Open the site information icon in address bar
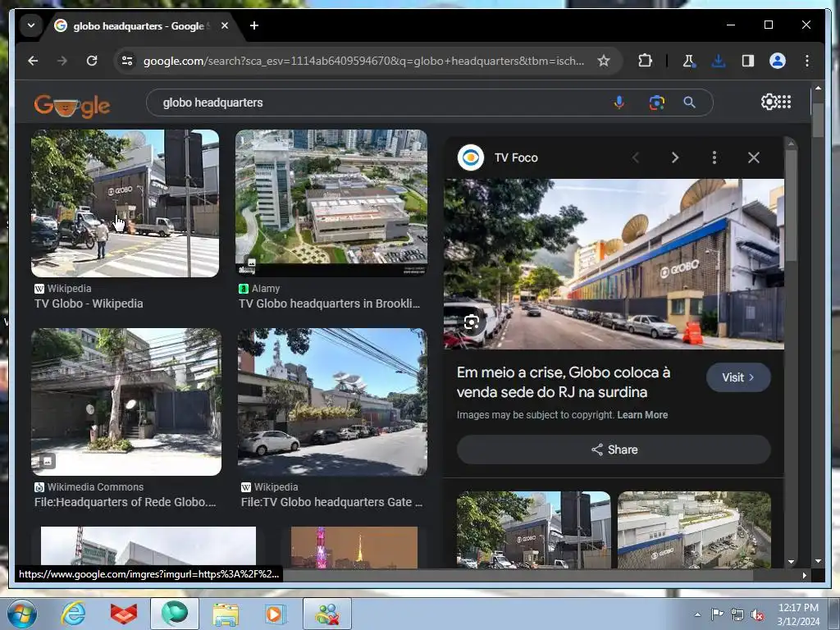Image resolution: width=840 pixels, height=630 pixels. pos(127,61)
